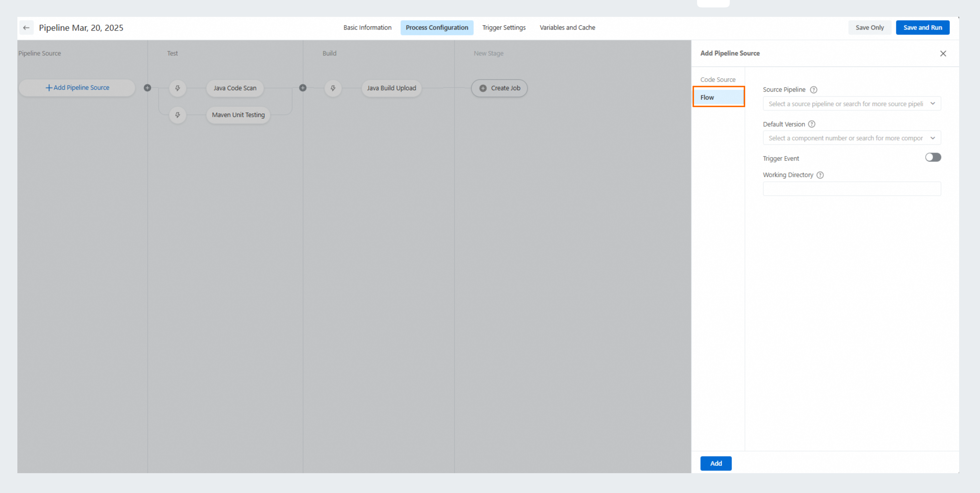Switch to Trigger Settings tab
This screenshot has width=980, height=493.
pyautogui.click(x=504, y=28)
